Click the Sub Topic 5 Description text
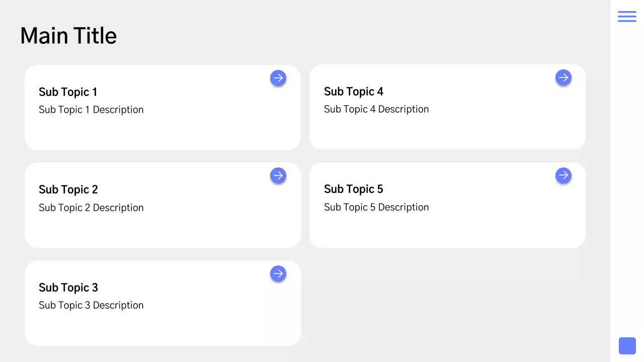 [x=376, y=207]
